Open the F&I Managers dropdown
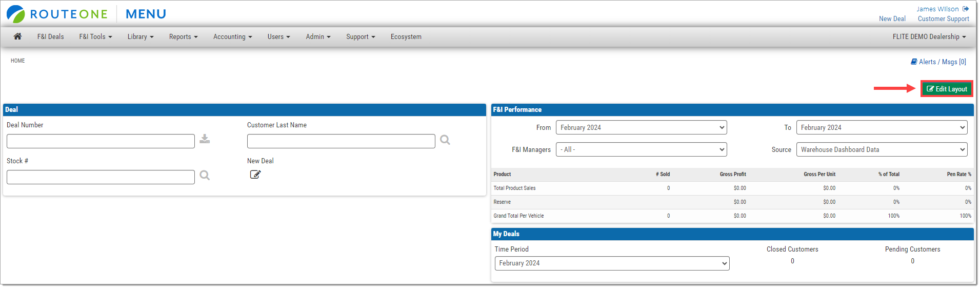Image resolution: width=980 pixels, height=288 pixels. pos(642,149)
